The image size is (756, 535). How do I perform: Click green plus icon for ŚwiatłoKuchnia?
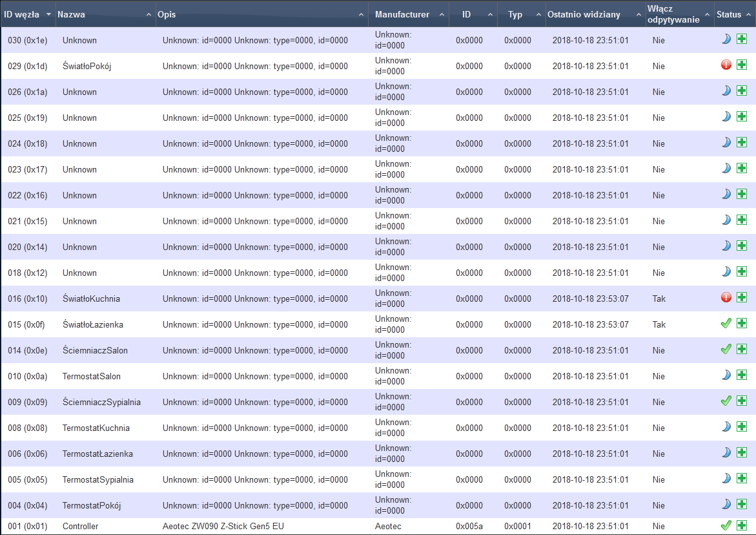pyautogui.click(x=742, y=297)
